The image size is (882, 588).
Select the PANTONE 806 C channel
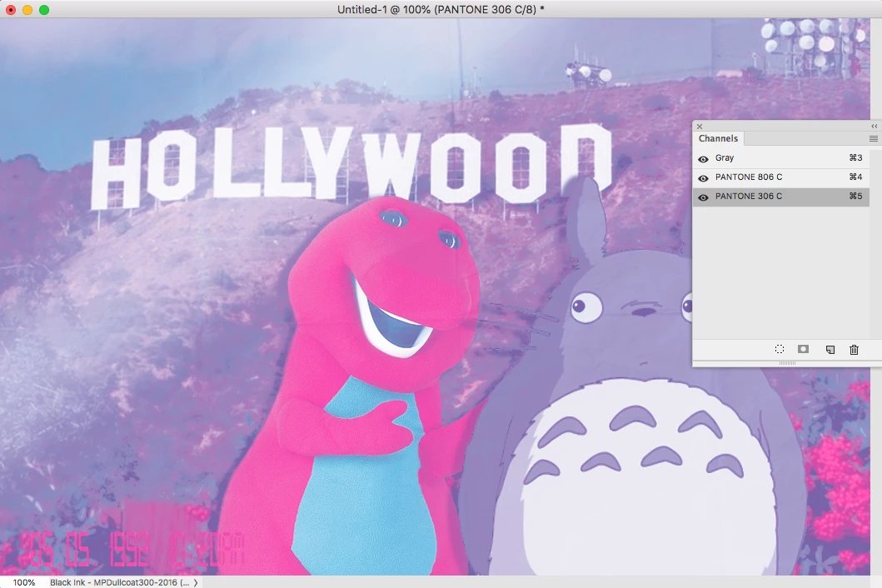(x=781, y=177)
